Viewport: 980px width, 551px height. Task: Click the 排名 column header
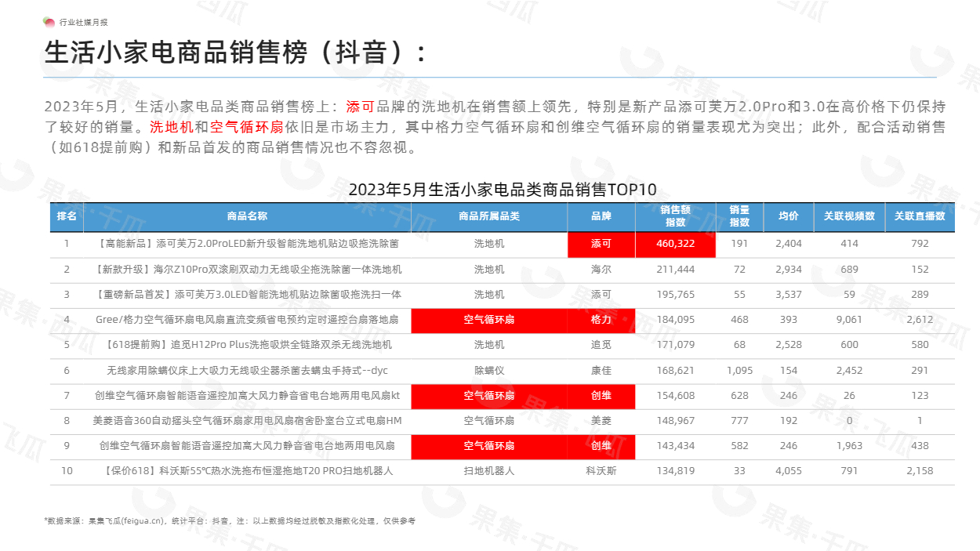click(67, 216)
